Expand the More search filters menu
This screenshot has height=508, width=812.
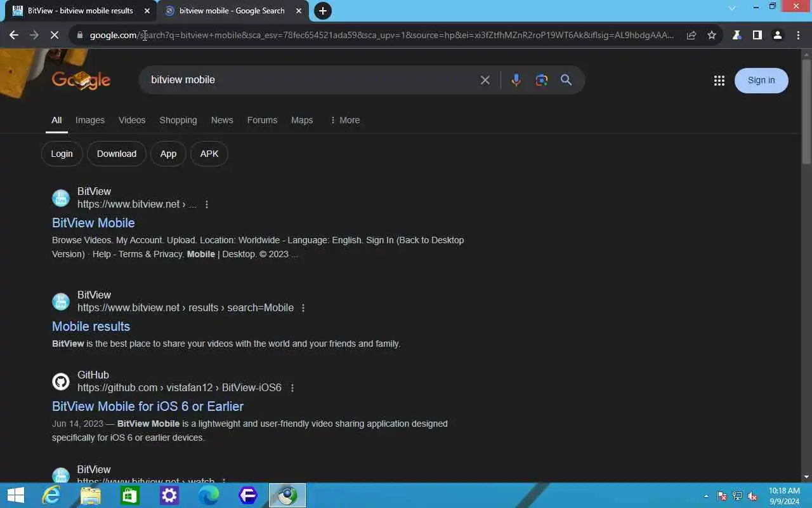pyautogui.click(x=344, y=120)
